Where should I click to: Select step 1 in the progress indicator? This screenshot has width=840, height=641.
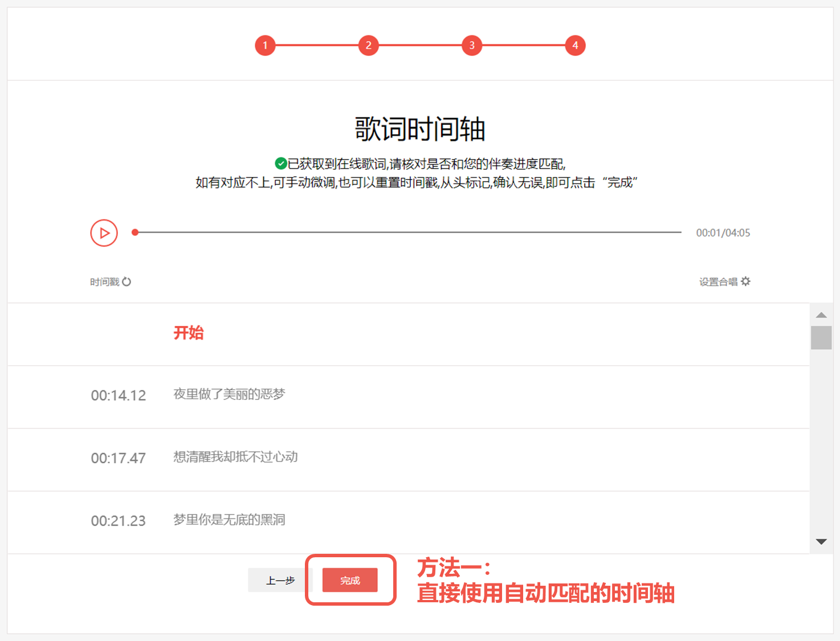[x=265, y=45]
